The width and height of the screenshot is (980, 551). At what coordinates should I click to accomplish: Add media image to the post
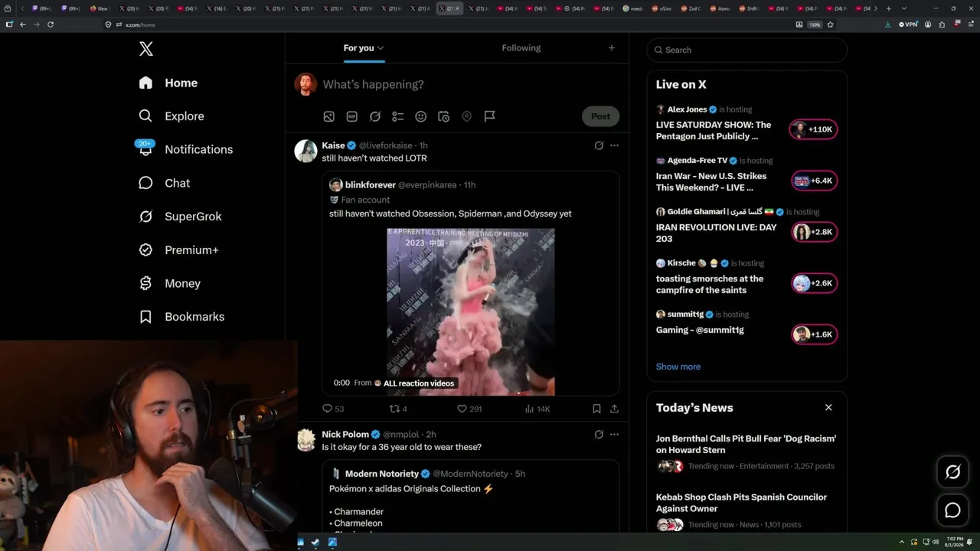(x=328, y=116)
